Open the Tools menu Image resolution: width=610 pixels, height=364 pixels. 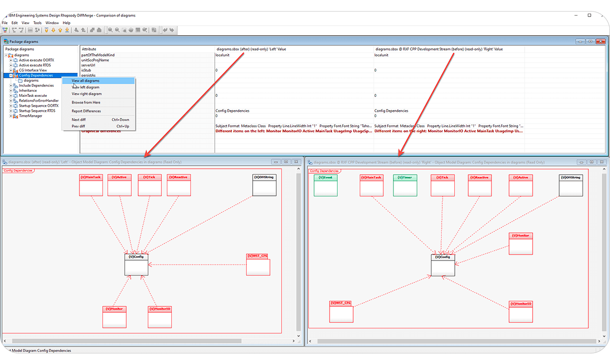coord(37,23)
